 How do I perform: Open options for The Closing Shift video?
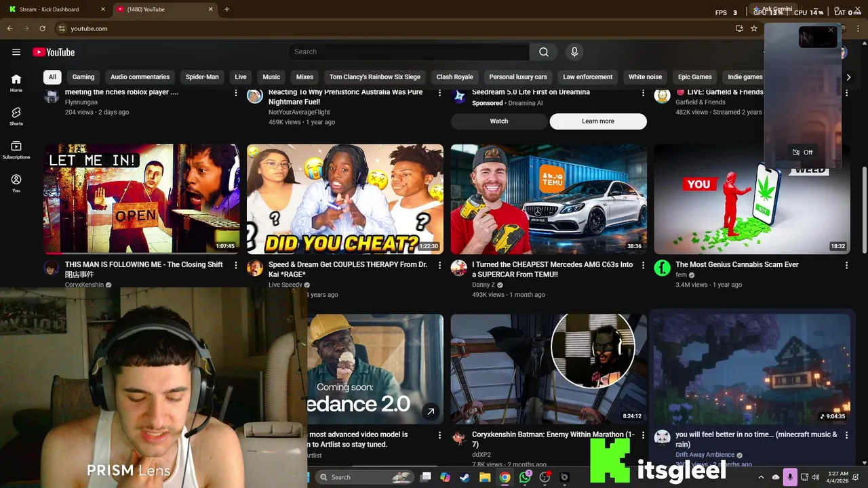(x=236, y=265)
